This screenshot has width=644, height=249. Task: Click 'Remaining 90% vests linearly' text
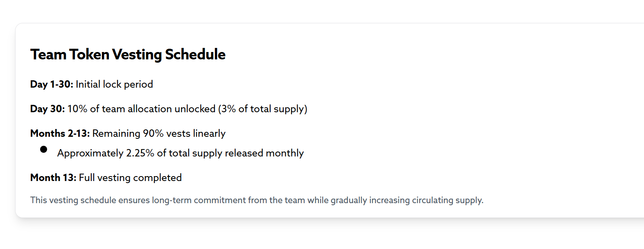pyautogui.click(x=159, y=134)
